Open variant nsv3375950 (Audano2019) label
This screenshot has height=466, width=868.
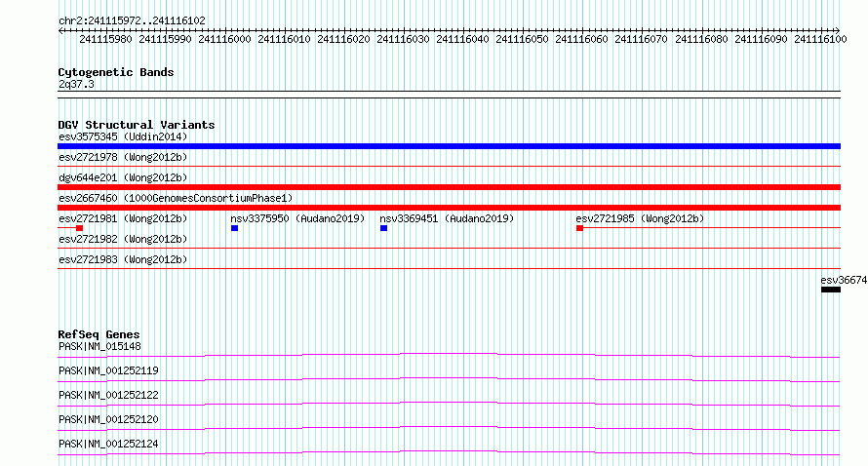[297, 218]
